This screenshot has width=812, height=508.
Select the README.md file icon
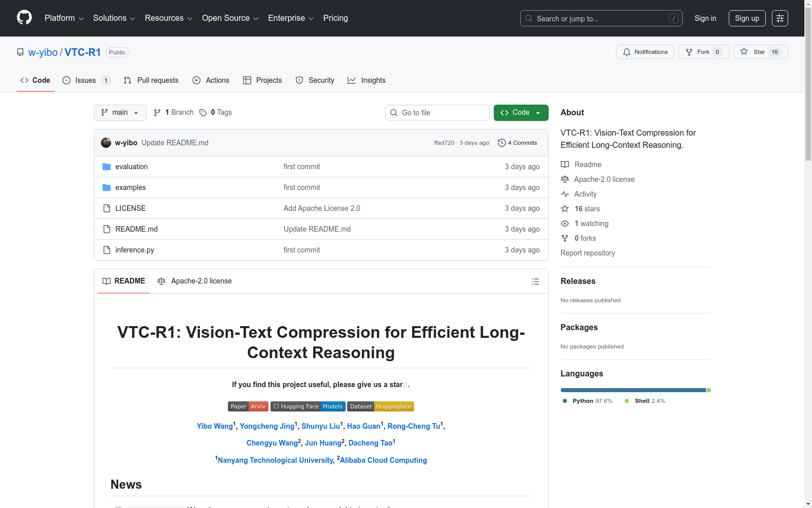(107, 229)
